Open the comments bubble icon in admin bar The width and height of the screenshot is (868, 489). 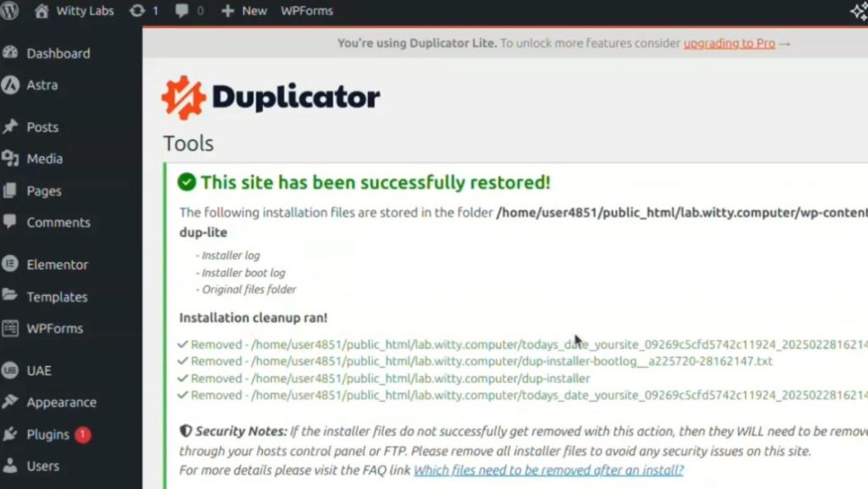[x=181, y=10]
